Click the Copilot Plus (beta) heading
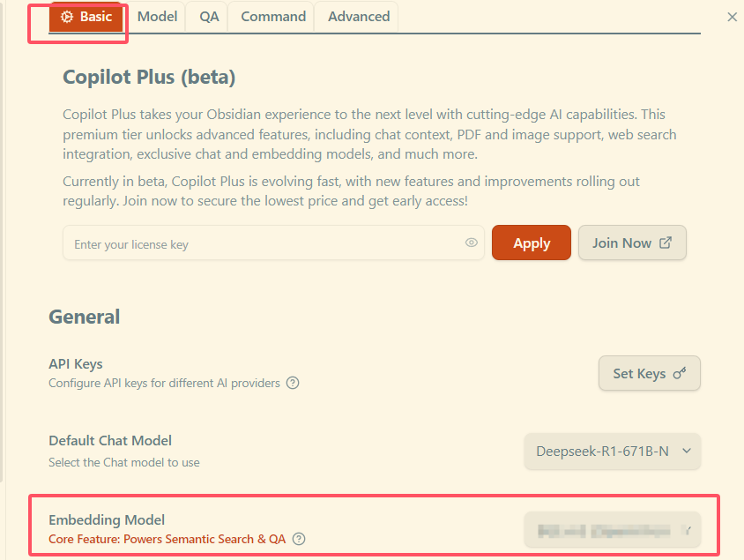Viewport: 744px width, 560px height. pos(149,78)
